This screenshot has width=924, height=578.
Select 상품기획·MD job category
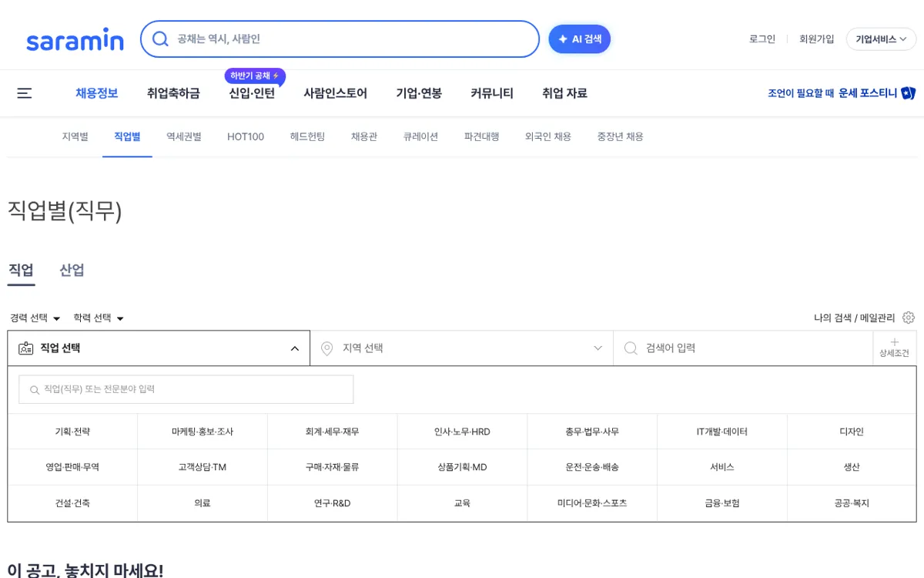462,467
